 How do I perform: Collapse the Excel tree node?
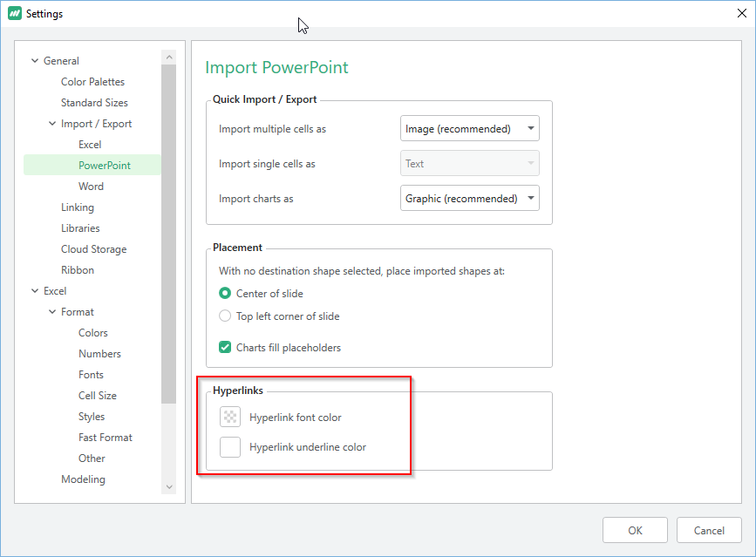[x=35, y=291]
